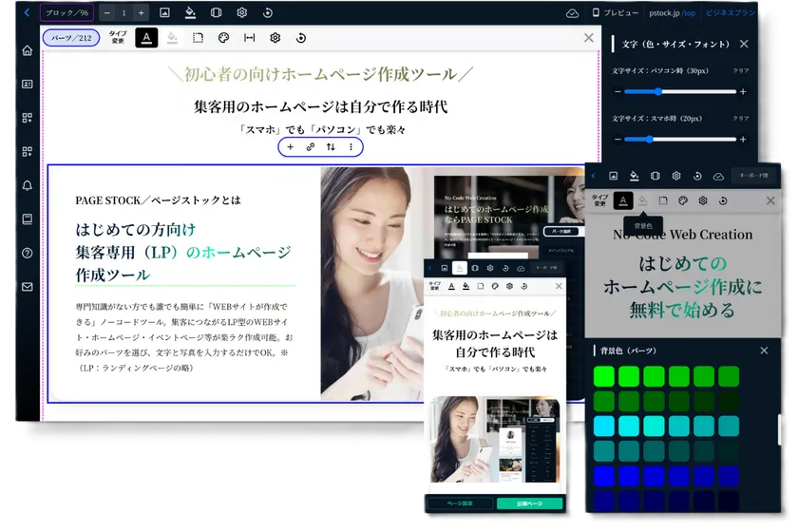The width and height of the screenshot is (798, 532).
Task: Click the reset rotate icon in the main block toolbar
Action: (x=268, y=12)
